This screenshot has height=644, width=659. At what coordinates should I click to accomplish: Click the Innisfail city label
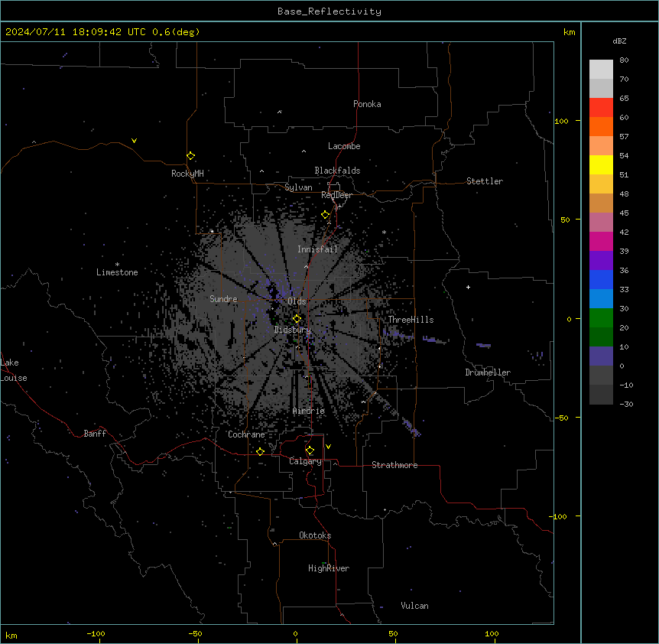[318, 249]
